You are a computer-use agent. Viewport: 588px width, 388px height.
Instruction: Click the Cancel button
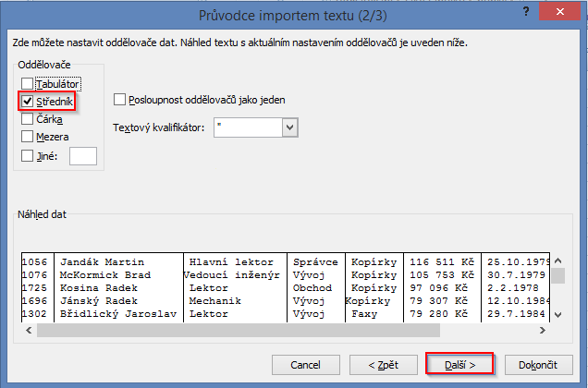tap(306, 365)
